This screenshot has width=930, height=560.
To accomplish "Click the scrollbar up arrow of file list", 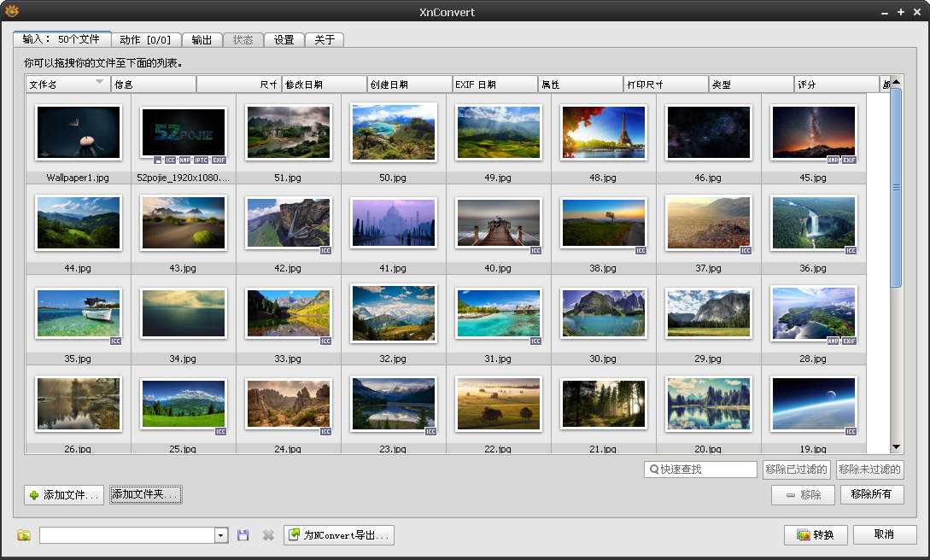I will tap(896, 82).
